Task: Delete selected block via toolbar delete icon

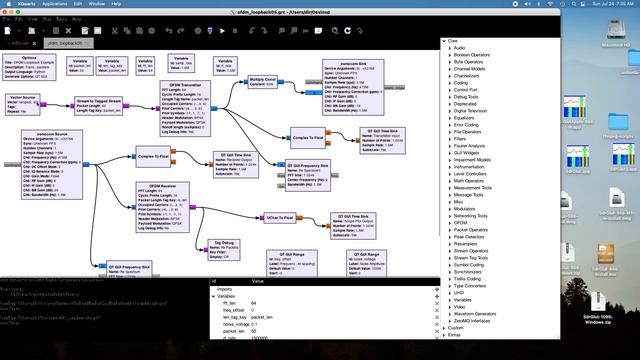Action: [x=151, y=31]
